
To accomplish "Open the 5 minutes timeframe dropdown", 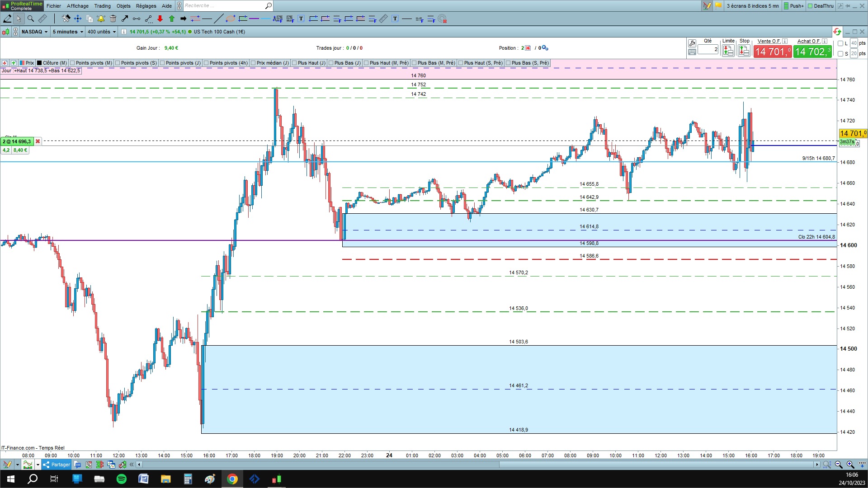I will 68,32.
